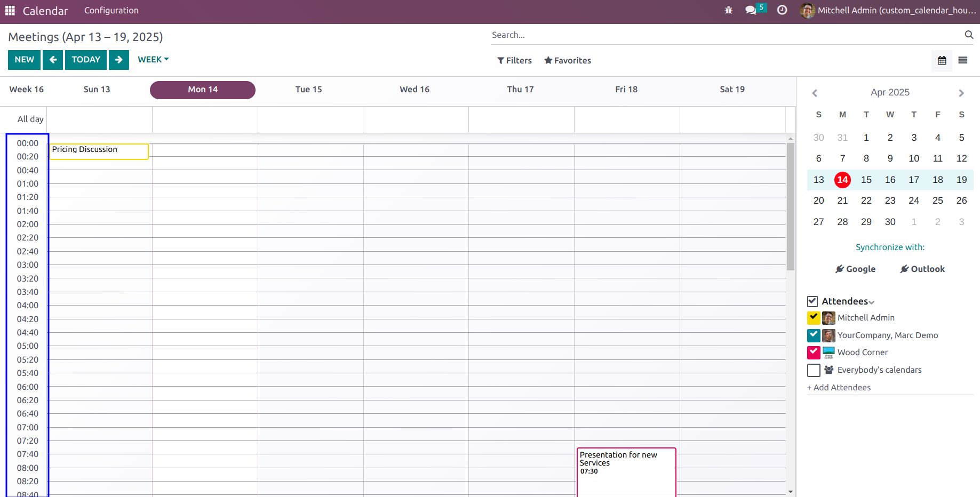This screenshot has width=980, height=497.
Task: Show next month in mini calendar
Action: (x=961, y=93)
